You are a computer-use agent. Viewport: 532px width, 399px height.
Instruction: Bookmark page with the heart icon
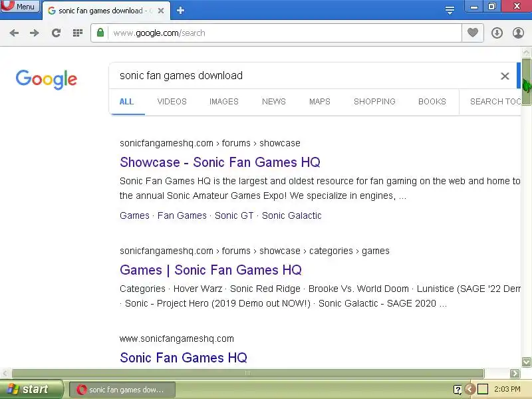click(473, 33)
